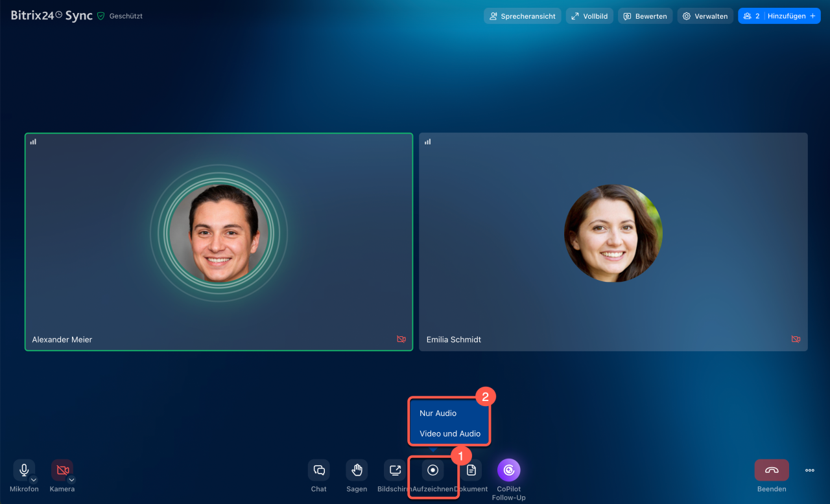The image size is (830, 504).
Task: Turn on the Kamera button
Action: pyautogui.click(x=62, y=470)
